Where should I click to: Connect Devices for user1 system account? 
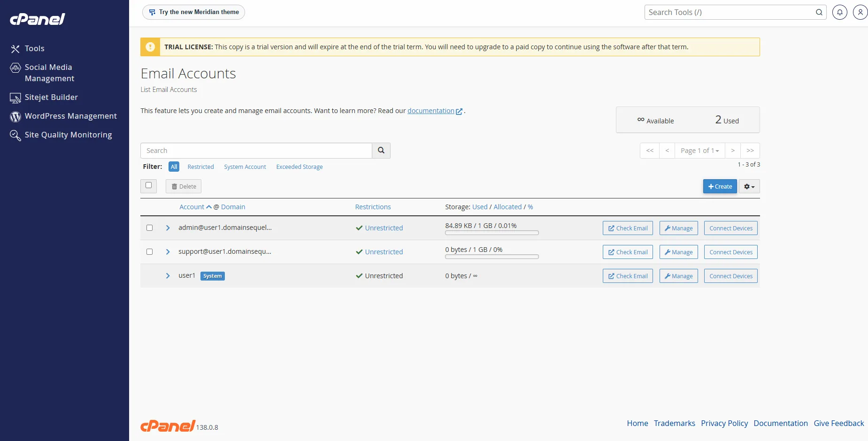731,276
